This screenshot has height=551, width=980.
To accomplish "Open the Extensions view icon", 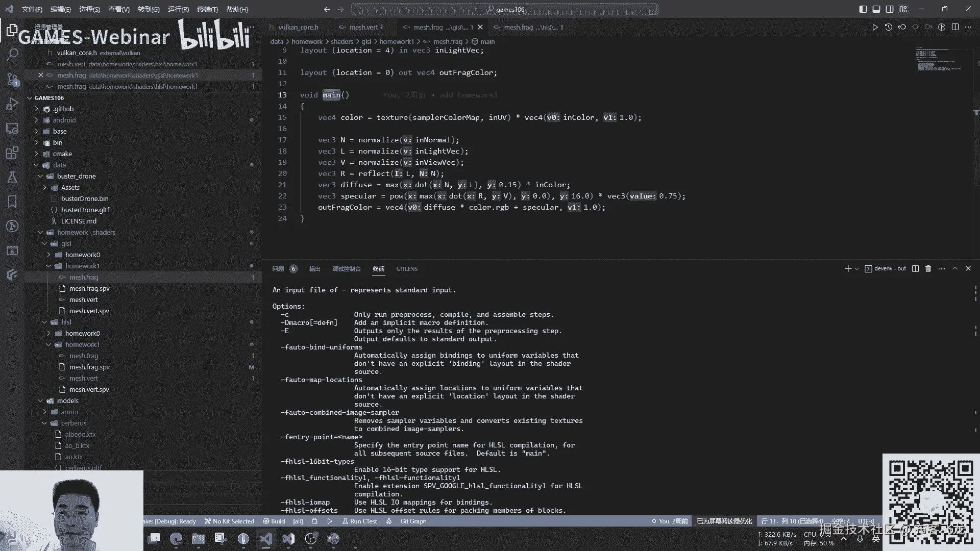I will pos(12,153).
